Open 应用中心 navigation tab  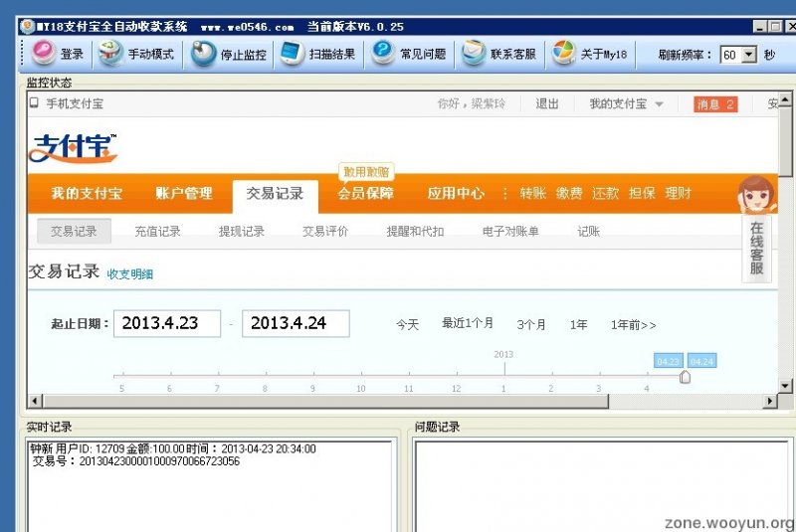[456, 193]
